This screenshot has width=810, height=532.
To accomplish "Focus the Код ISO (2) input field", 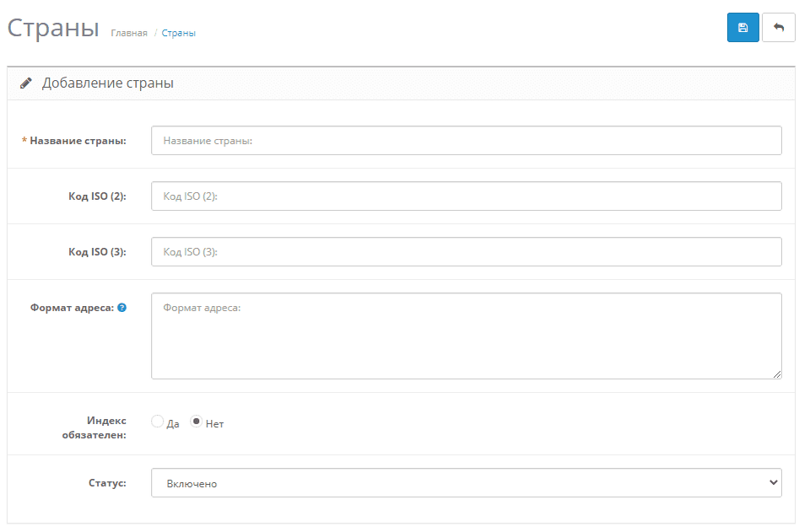I will 466,196.
